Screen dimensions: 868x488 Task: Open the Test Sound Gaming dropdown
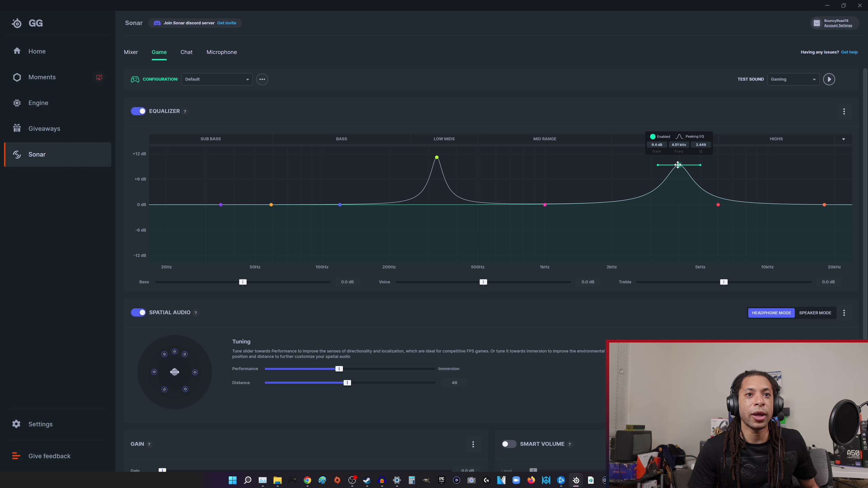(x=793, y=79)
